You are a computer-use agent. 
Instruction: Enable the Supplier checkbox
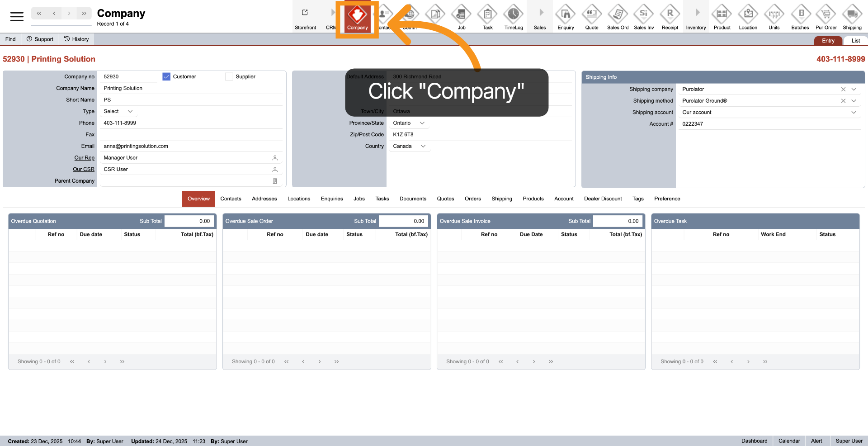[x=229, y=77]
